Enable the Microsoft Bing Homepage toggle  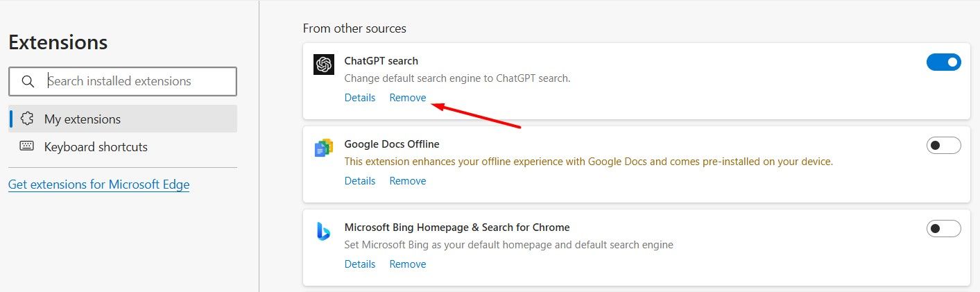[x=943, y=228]
